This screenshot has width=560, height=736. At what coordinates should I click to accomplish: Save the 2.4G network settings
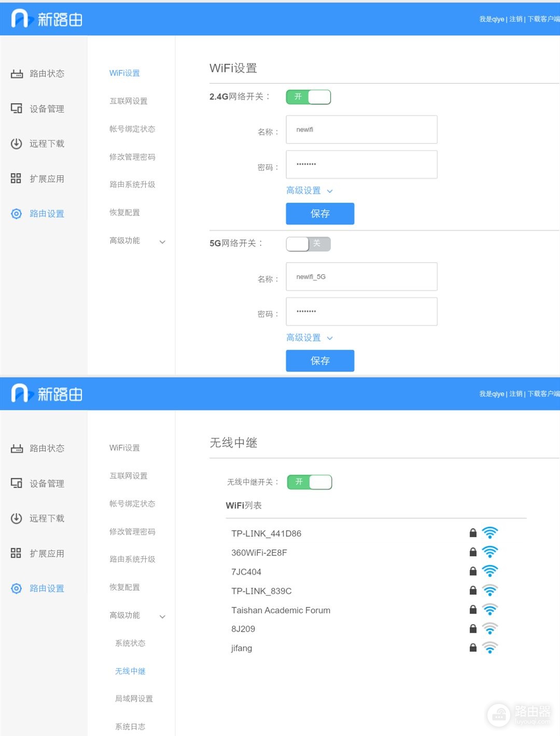click(x=320, y=214)
